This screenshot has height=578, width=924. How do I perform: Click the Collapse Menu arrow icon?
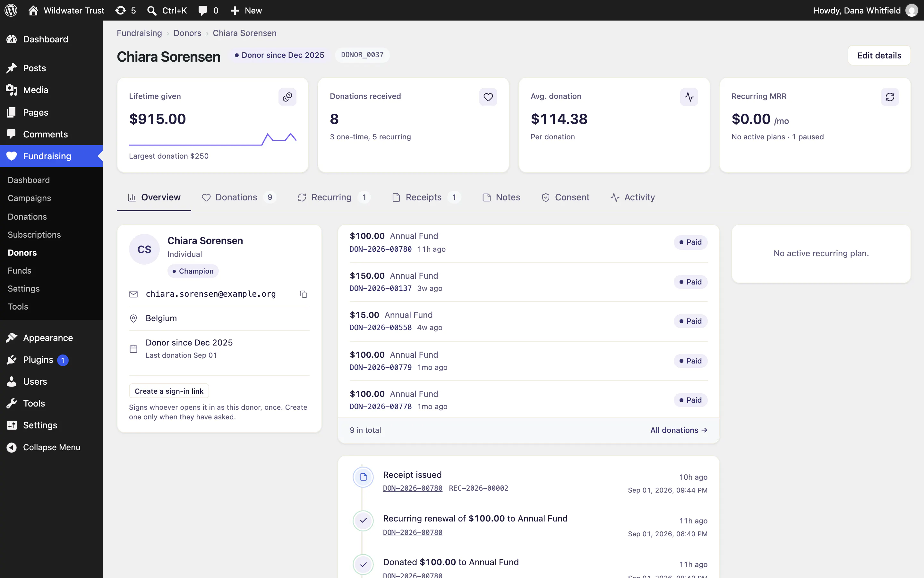tap(12, 447)
